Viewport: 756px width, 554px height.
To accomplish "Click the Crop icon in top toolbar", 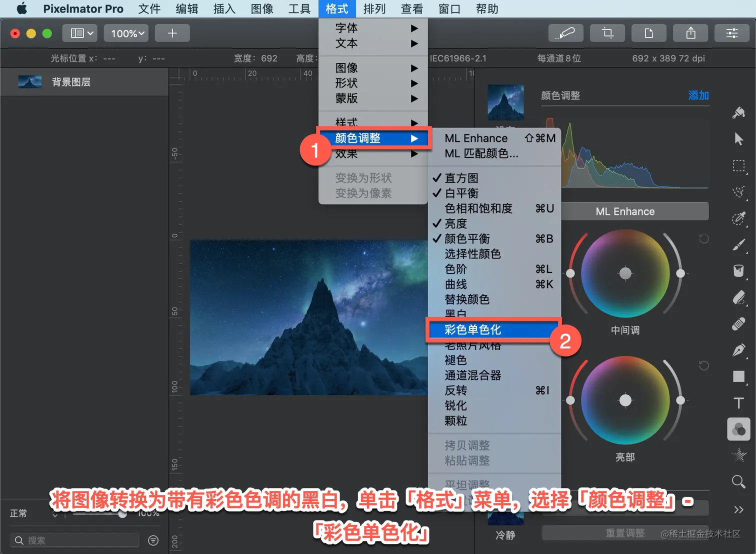I will click(x=607, y=33).
